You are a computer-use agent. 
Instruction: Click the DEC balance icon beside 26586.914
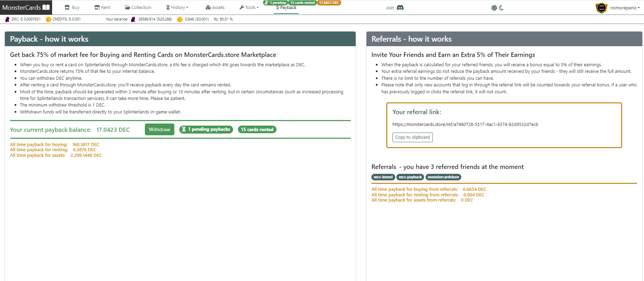(133, 19)
